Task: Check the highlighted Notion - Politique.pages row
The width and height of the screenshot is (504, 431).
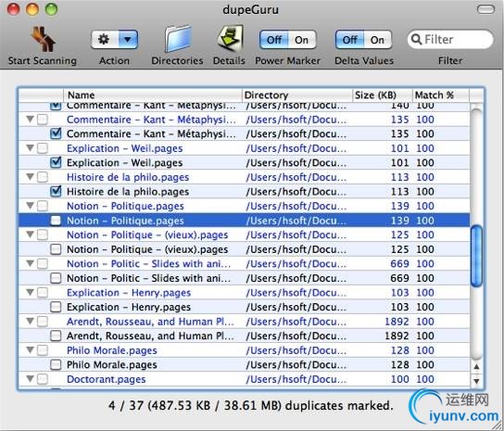Action: 56,221
